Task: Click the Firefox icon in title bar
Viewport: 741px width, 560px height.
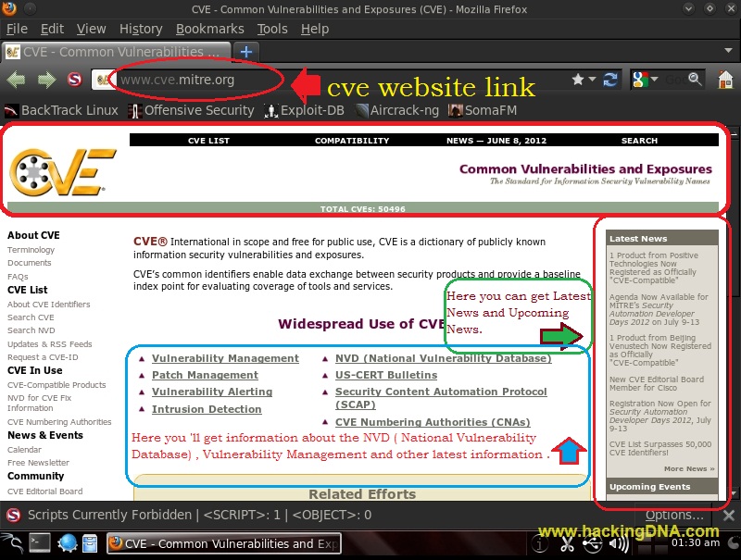Action: [x=9, y=8]
